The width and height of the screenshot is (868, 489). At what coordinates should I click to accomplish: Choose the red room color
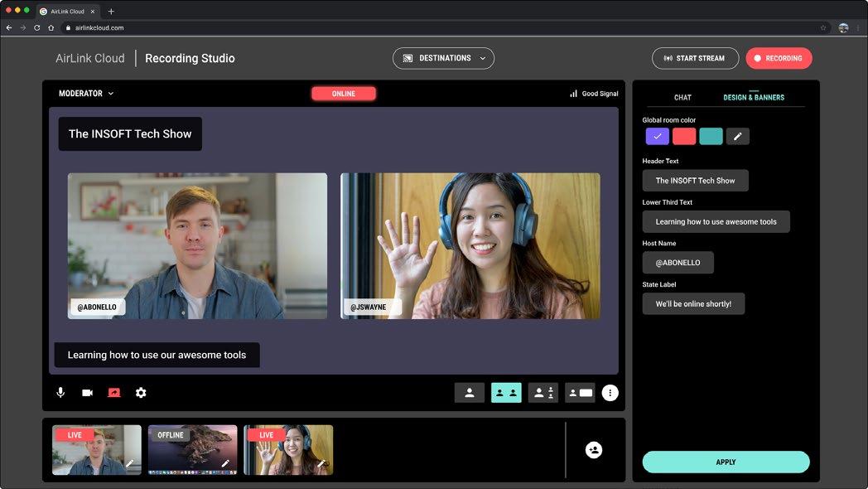[x=684, y=136]
